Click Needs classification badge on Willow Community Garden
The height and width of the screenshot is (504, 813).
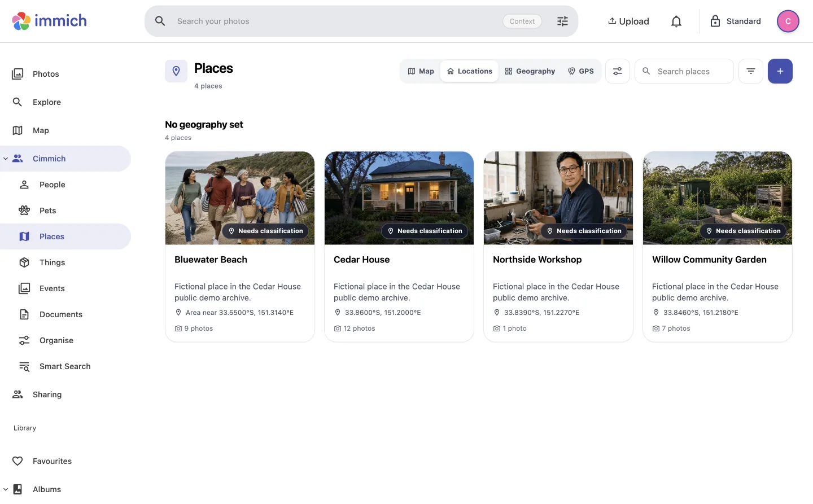click(x=743, y=231)
